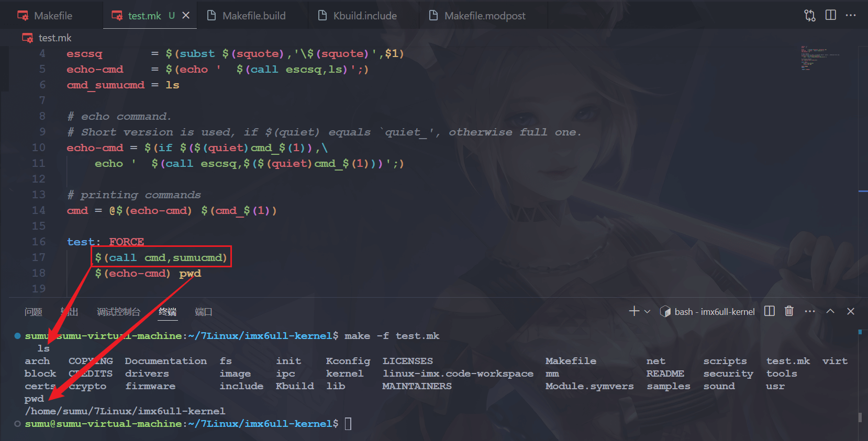The height and width of the screenshot is (441, 868).
Task: Open editor More Actions ellipsis menu
Action: coord(851,15)
